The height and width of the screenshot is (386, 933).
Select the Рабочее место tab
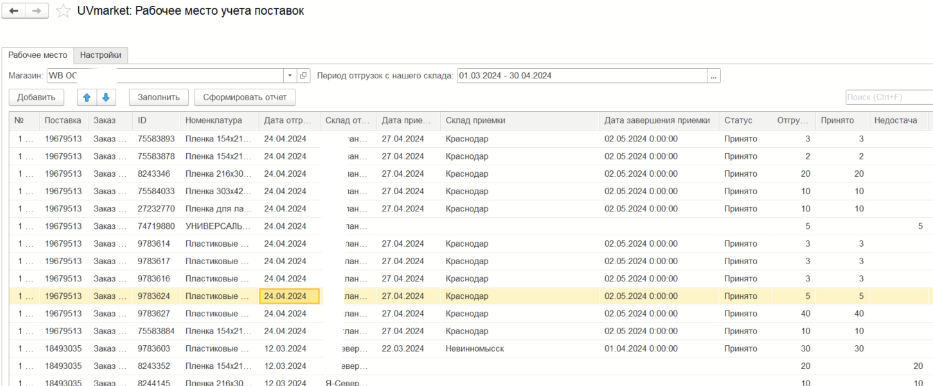(x=38, y=55)
